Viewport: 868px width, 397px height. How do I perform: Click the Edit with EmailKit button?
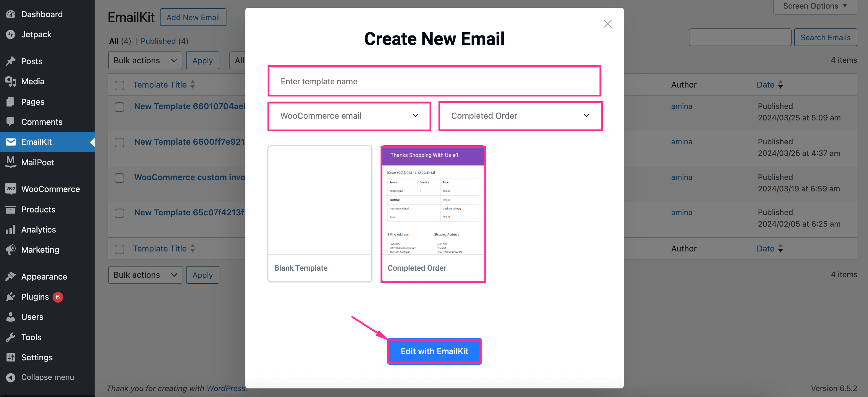434,351
